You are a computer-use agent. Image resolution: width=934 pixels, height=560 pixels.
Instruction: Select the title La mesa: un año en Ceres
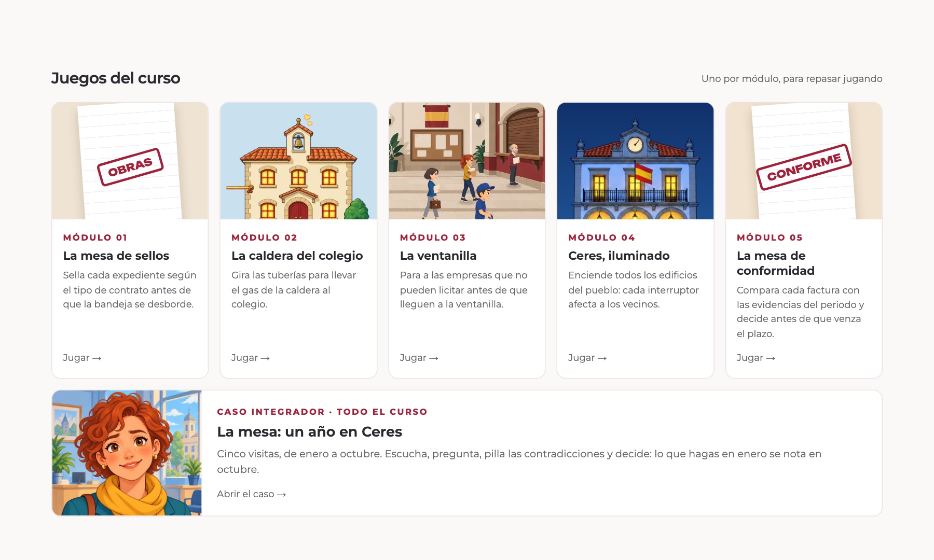[310, 431]
